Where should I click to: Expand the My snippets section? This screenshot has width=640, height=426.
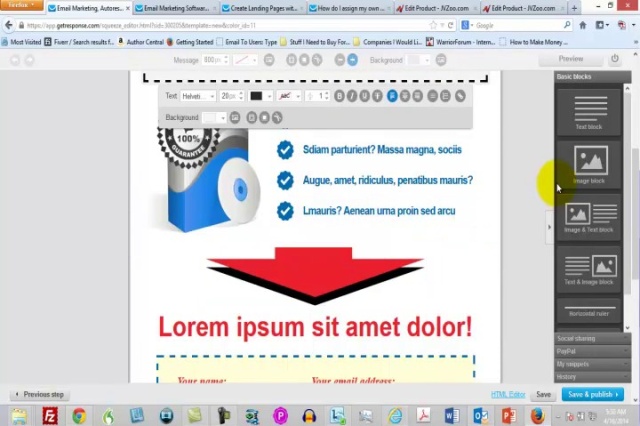click(592, 364)
